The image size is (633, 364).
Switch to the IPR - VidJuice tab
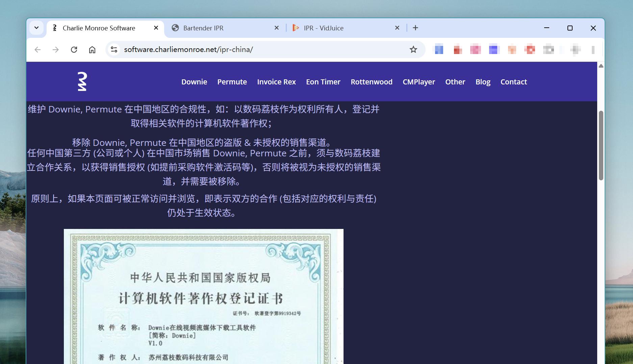click(x=346, y=28)
